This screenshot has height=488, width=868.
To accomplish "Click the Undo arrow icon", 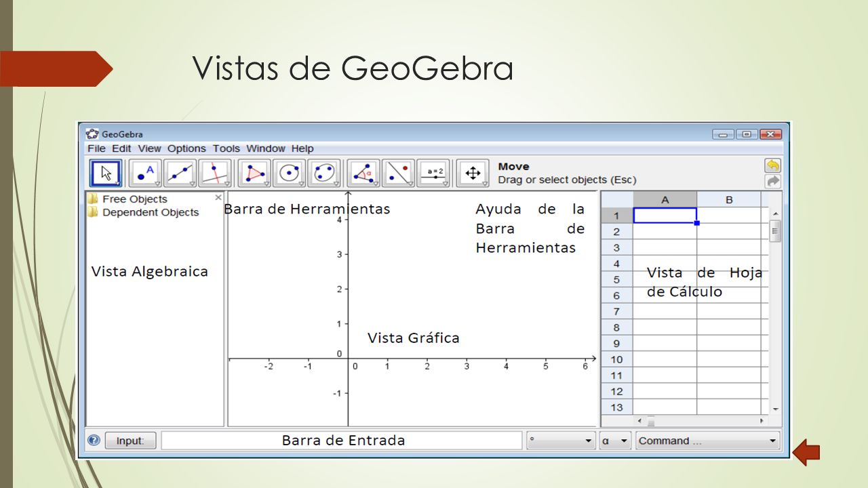I will click(x=772, y=165).
